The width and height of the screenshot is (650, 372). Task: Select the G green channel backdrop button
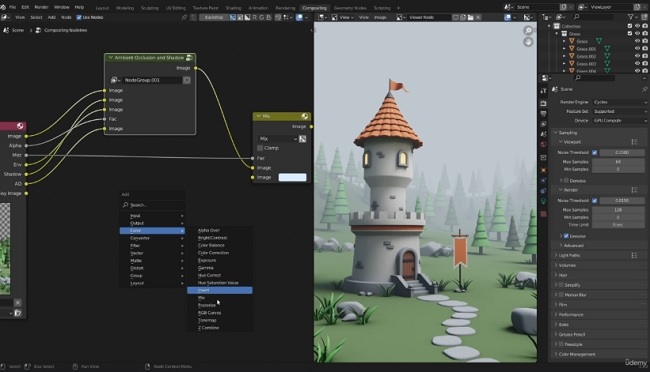(262, 17)
